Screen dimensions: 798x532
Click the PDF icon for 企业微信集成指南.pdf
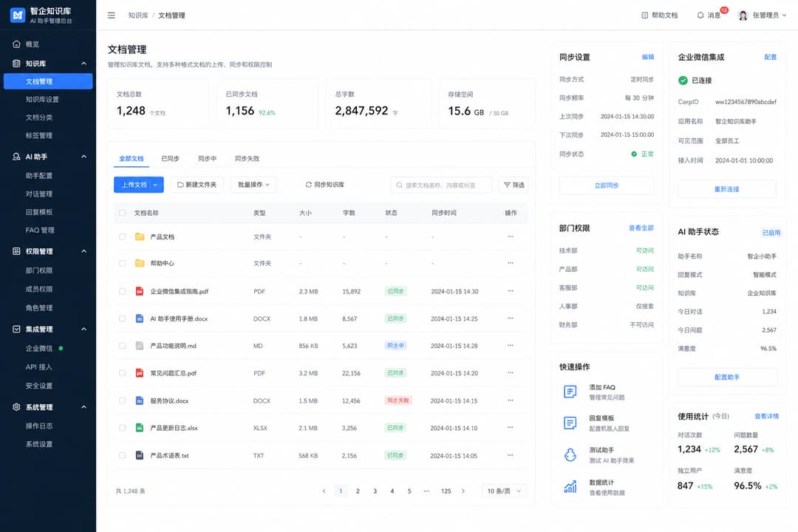(x=140, y=291)
